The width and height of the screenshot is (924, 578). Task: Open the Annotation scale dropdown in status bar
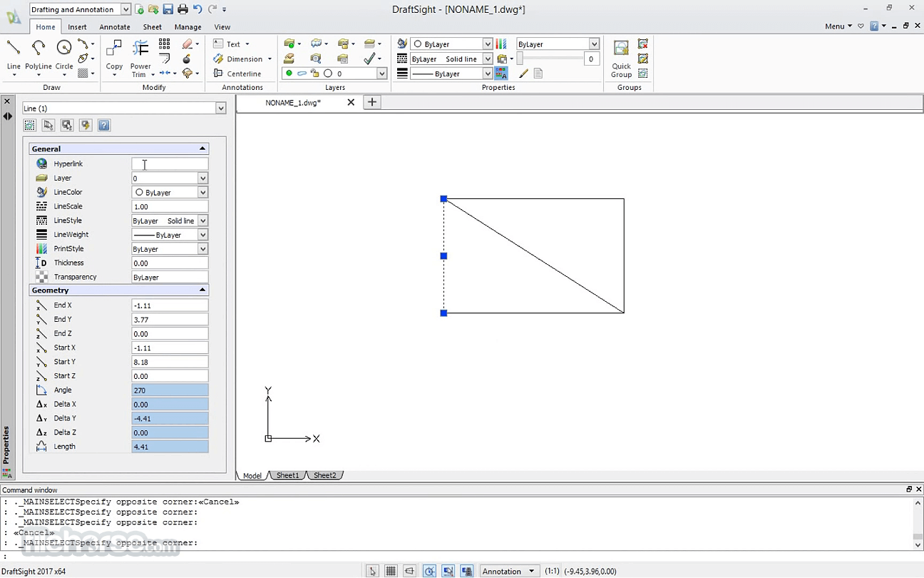pyautogui.click(x=508, y=571)
